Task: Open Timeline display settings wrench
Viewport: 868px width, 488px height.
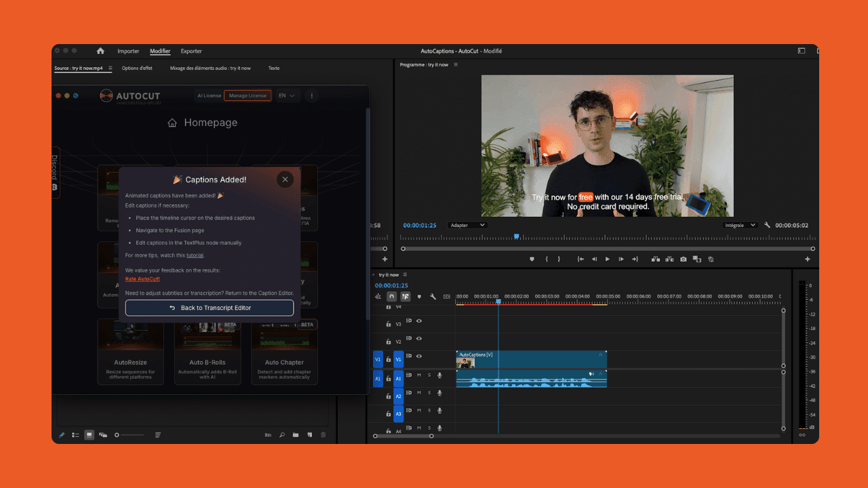Action: pos(433,296)
